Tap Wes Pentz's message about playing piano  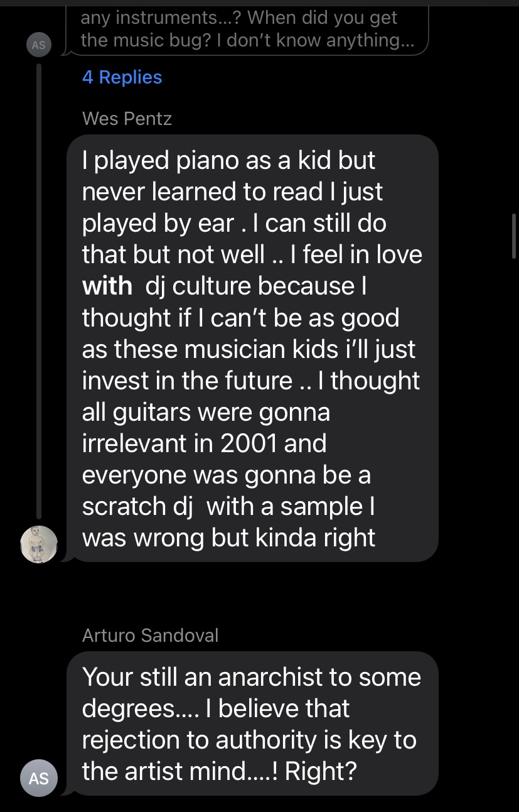click(252, 348)
